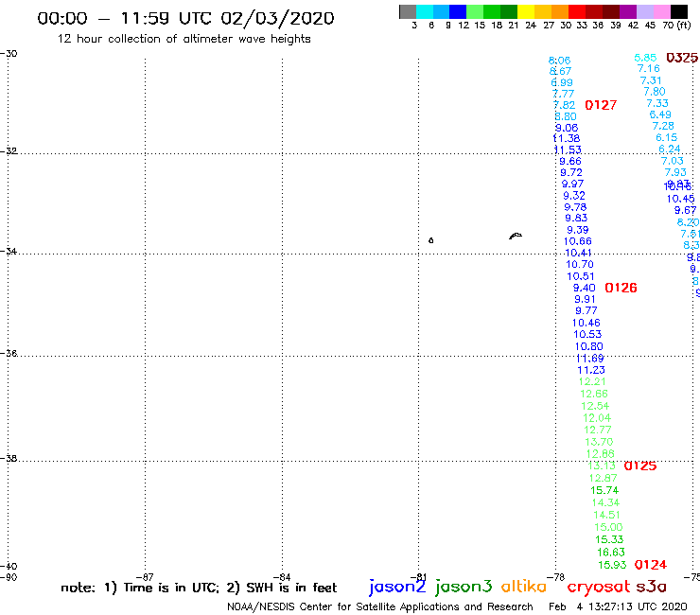This screenshot has height=615, width=700.
Task: Click the wave height value 14.34
Action: (x=605, y=503)
